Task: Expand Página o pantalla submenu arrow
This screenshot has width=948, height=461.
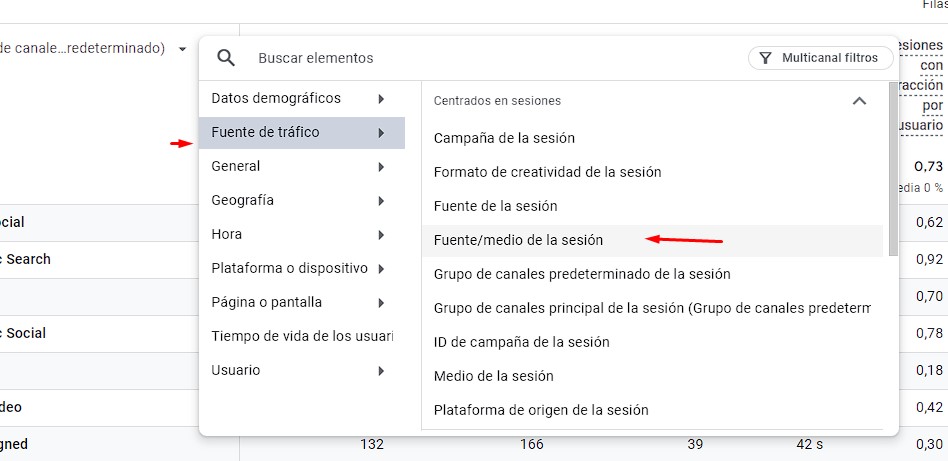Action: 381,303
